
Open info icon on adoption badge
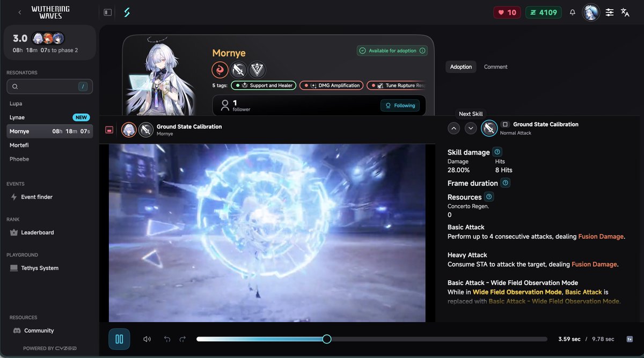coord(422,51)
